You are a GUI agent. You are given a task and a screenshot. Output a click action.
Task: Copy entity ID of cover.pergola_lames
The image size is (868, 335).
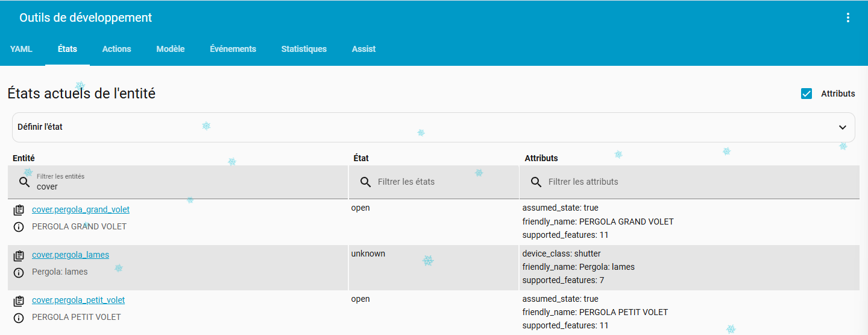pyautogui.click(x=19, y=255)
